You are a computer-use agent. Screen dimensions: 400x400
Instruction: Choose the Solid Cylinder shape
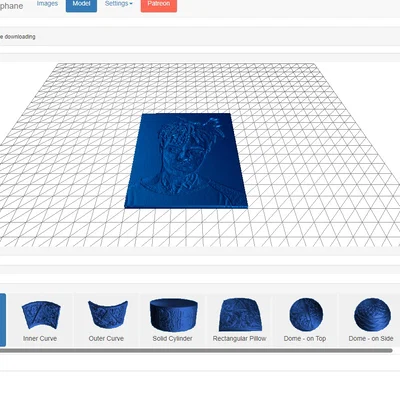173,320
